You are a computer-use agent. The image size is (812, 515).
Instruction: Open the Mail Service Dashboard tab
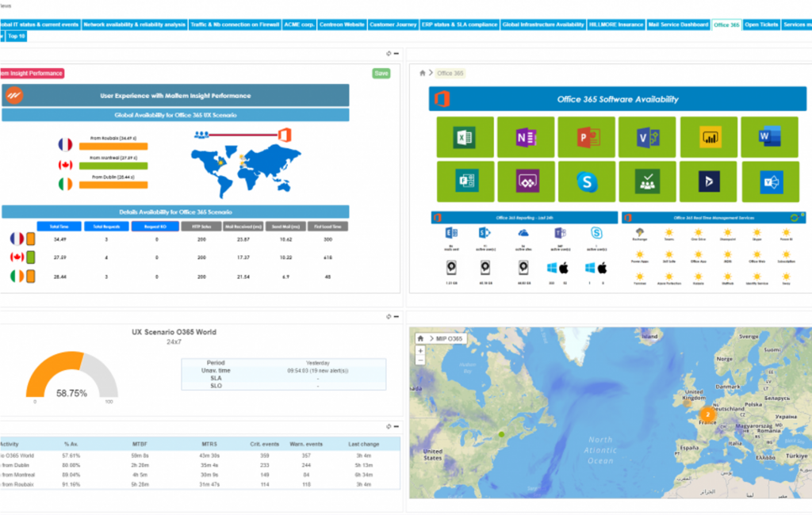(679, 25)
